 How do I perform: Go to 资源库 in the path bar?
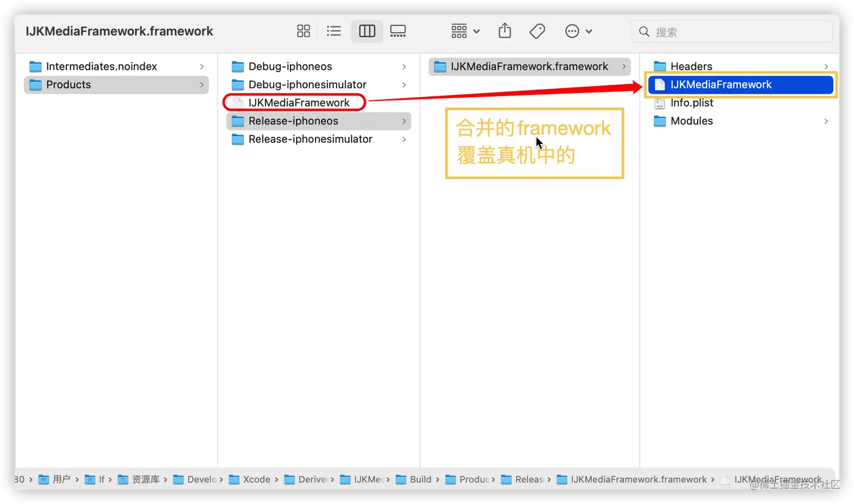139,479
